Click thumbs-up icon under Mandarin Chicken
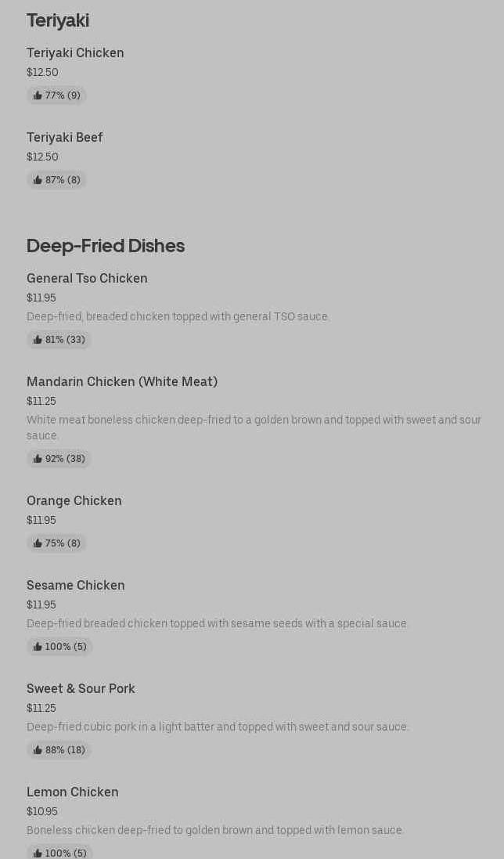This screenshot has height=859, width=504. point(38,459)
